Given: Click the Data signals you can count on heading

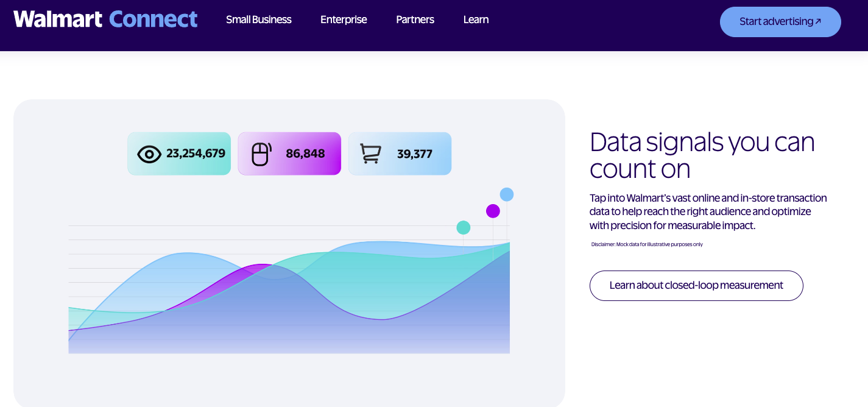Looking at the screenshot, I should [x=702, y=155].
